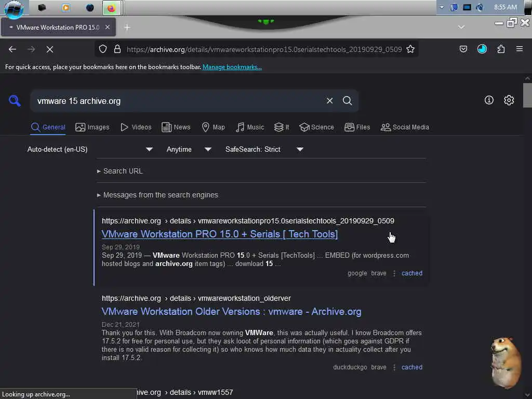
Task: Open the Firefox hamburger menu
Action: (x=520, y=49)
